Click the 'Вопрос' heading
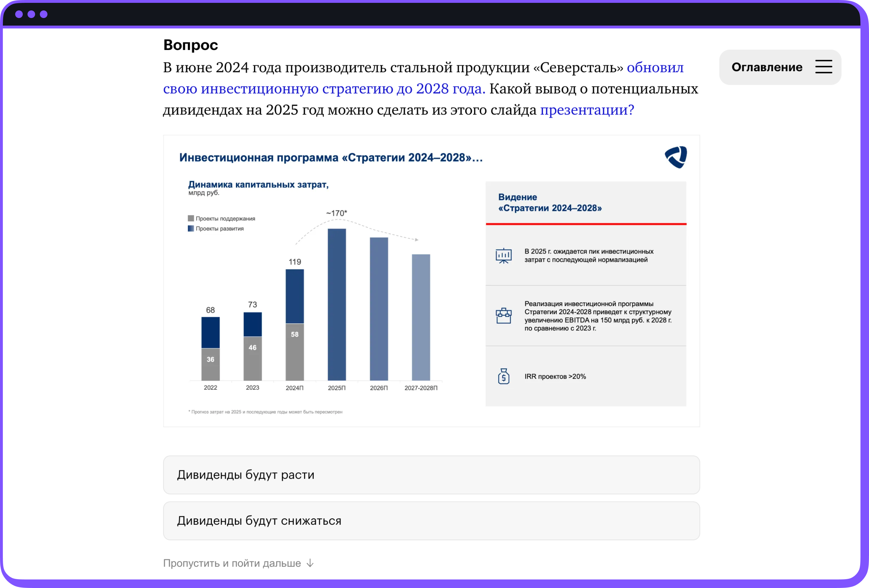Screen dimensions: 869x588 (x=191, y=45)
